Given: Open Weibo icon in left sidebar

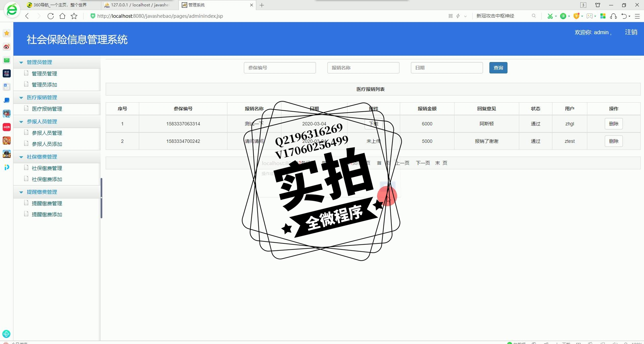Looking at the screenshot, I should (7, 47).
